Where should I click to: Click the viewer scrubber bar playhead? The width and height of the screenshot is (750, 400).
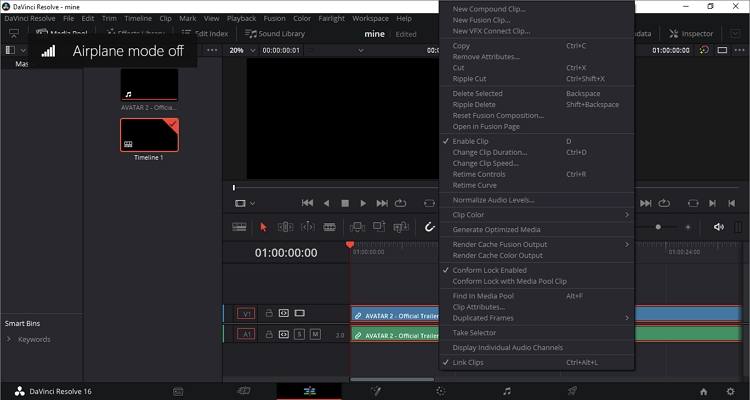(x=234, y=188)
